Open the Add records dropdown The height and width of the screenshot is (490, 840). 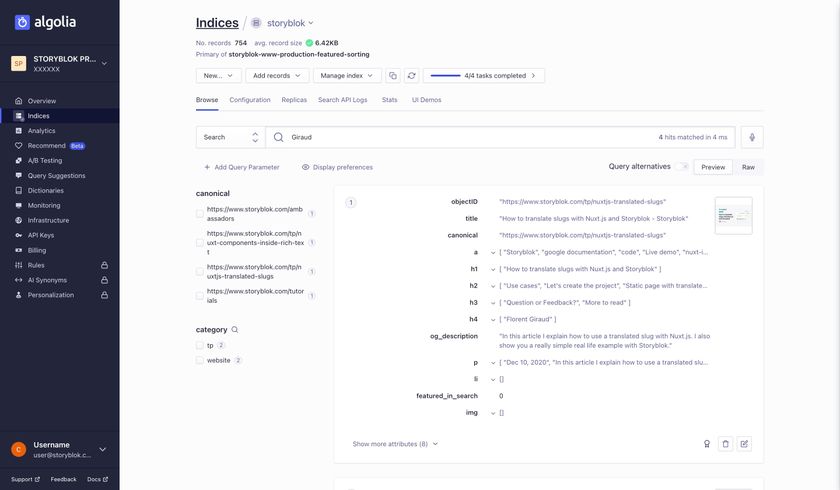pos(277,76)
